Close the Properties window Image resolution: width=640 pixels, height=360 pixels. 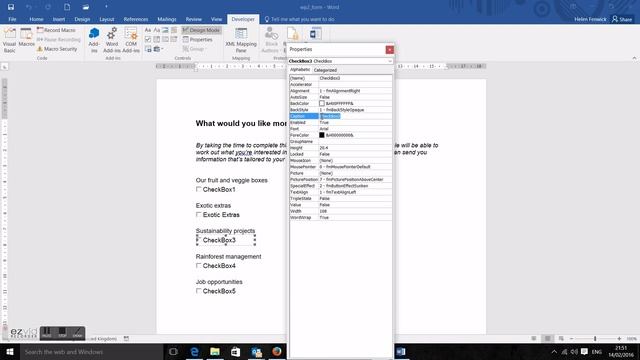[x=390, y=49]
